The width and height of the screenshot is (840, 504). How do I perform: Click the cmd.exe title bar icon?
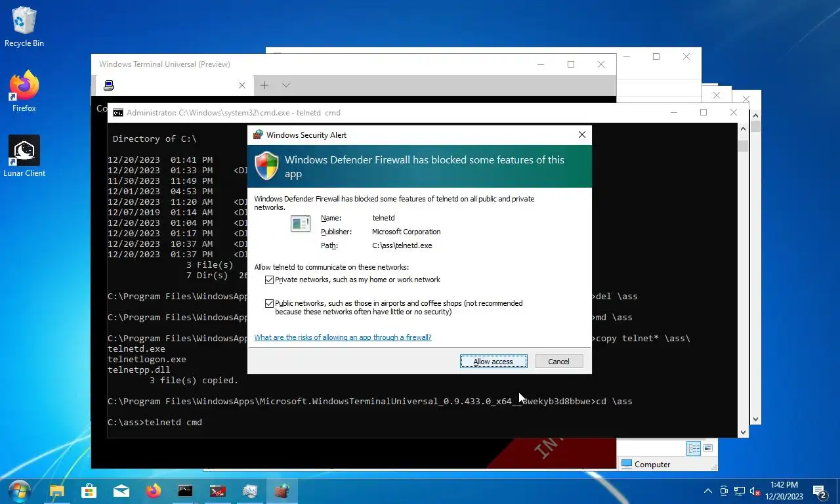click(117, 113)
